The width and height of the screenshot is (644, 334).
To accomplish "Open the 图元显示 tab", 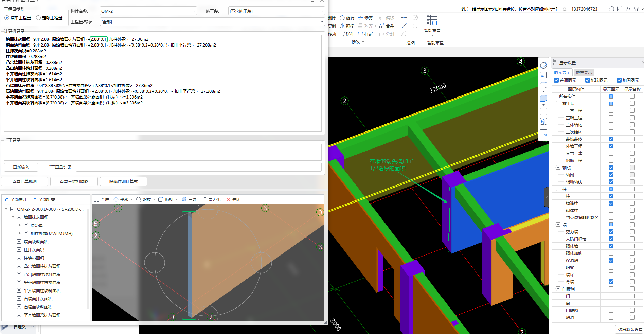I will coord(562,73).
